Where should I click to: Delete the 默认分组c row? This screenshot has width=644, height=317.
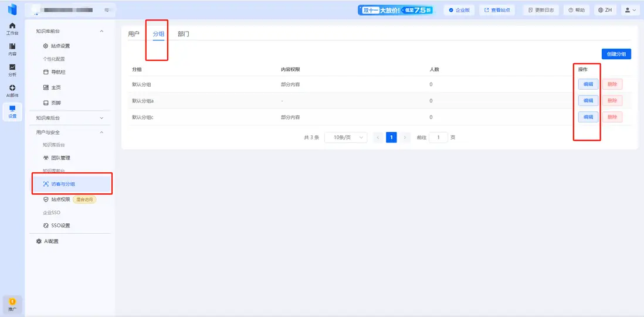pyautogui.click(x=612, y=117)
